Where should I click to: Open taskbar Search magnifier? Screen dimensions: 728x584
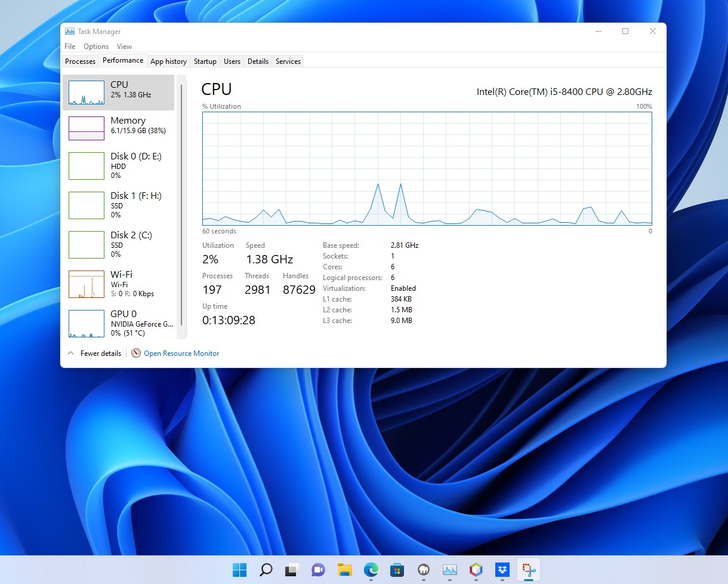coord(266,570)
